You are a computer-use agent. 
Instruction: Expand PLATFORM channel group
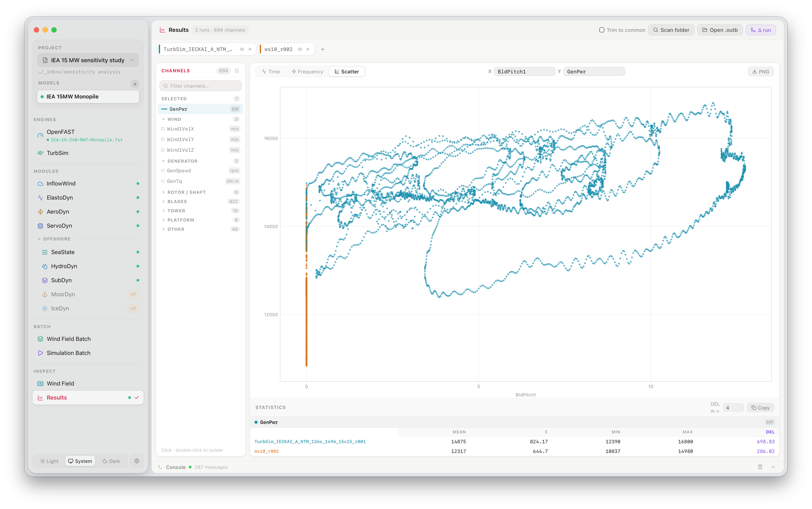tap(200, 220)
